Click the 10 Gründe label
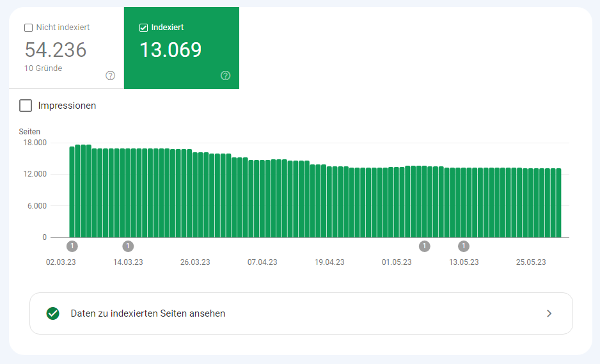The image size is (600, 364). 43,68
